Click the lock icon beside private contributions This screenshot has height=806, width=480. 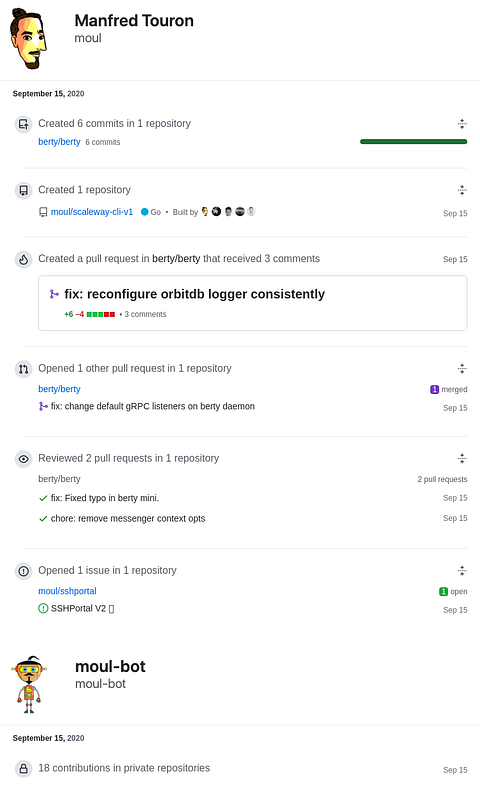(x=23, y=768)
